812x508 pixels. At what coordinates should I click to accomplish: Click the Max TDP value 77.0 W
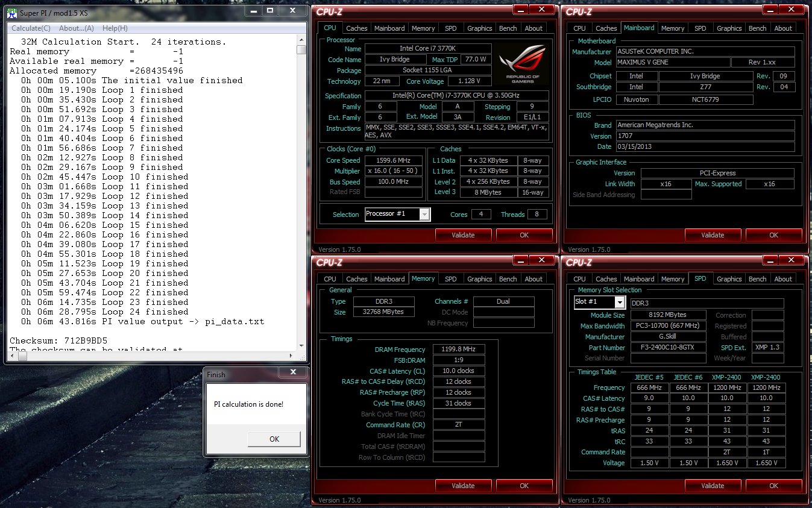[476, 60]
